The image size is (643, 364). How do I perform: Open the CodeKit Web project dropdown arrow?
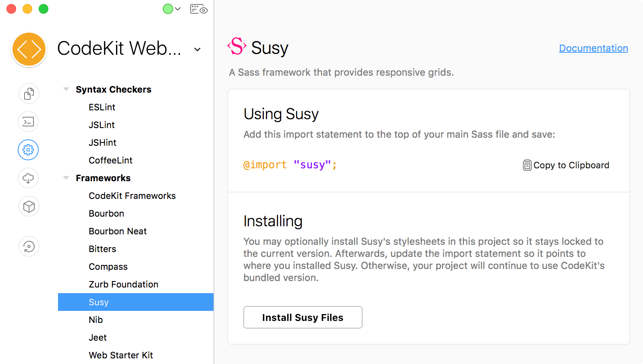click(197, 50)
